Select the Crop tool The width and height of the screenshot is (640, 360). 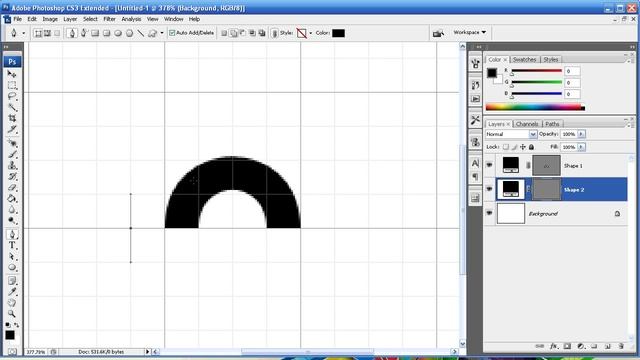(12, 118)
